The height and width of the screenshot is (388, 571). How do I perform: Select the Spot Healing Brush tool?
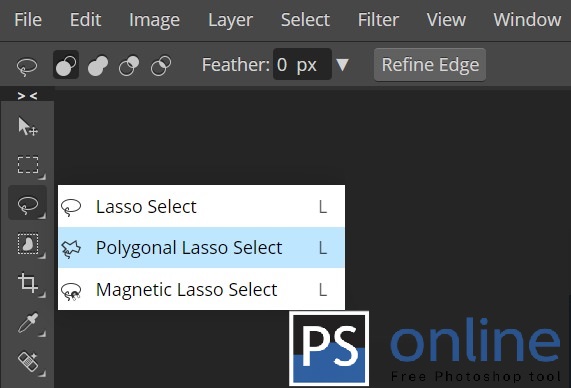click(28, 361)
